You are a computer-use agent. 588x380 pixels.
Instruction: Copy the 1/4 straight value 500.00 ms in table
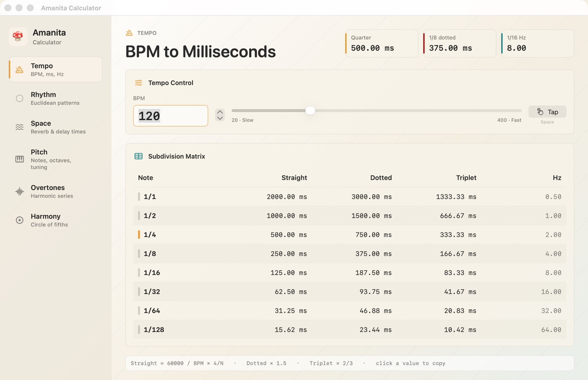click(289, 235)
